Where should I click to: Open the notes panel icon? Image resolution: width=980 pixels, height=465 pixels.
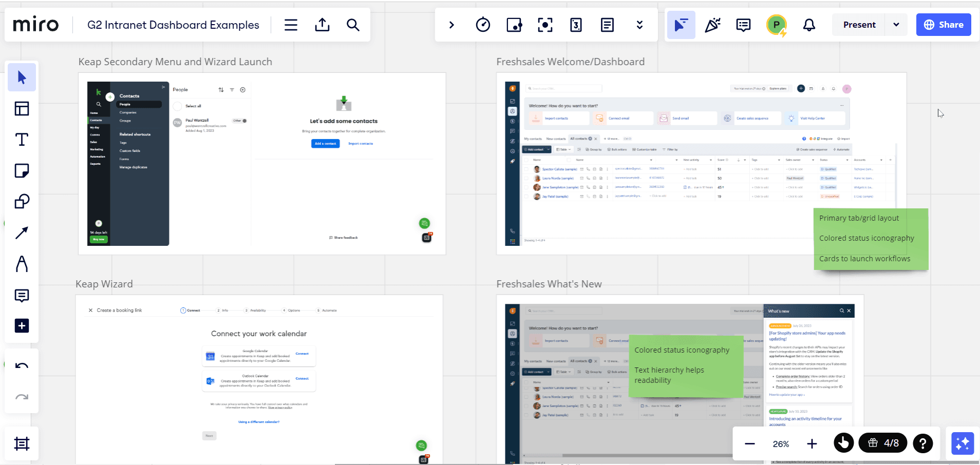click(x=607, y=25)
